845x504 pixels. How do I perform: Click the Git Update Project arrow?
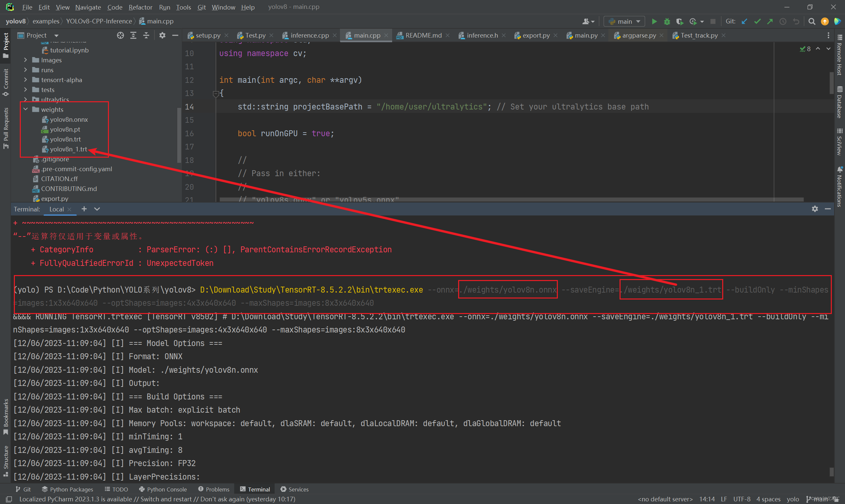744,21
